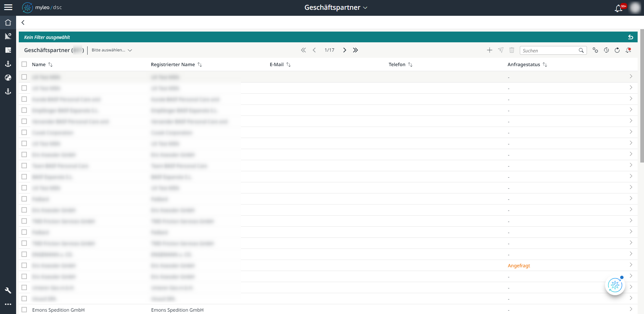The image size is (644, 314).
Task: Open the settings gears icon beside search
Action: click(x=596, y=50)
